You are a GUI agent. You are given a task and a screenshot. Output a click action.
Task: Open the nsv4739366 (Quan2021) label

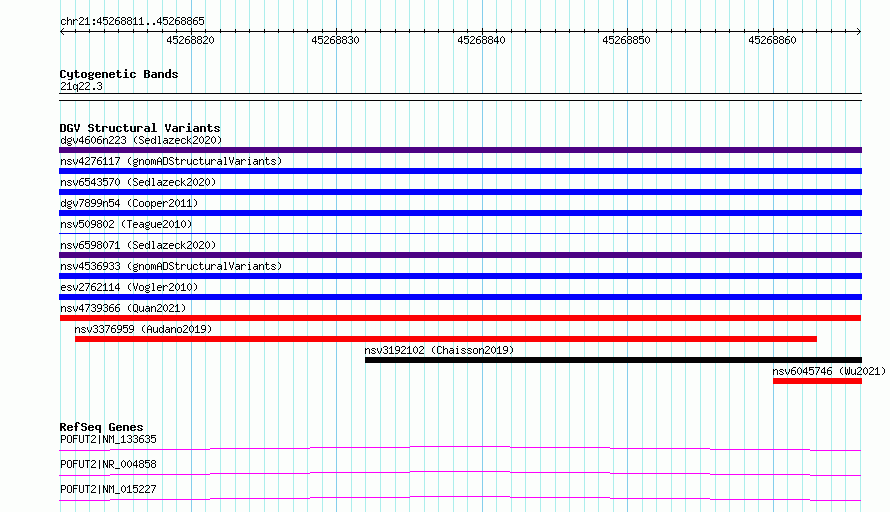click(x=123, y=308)
